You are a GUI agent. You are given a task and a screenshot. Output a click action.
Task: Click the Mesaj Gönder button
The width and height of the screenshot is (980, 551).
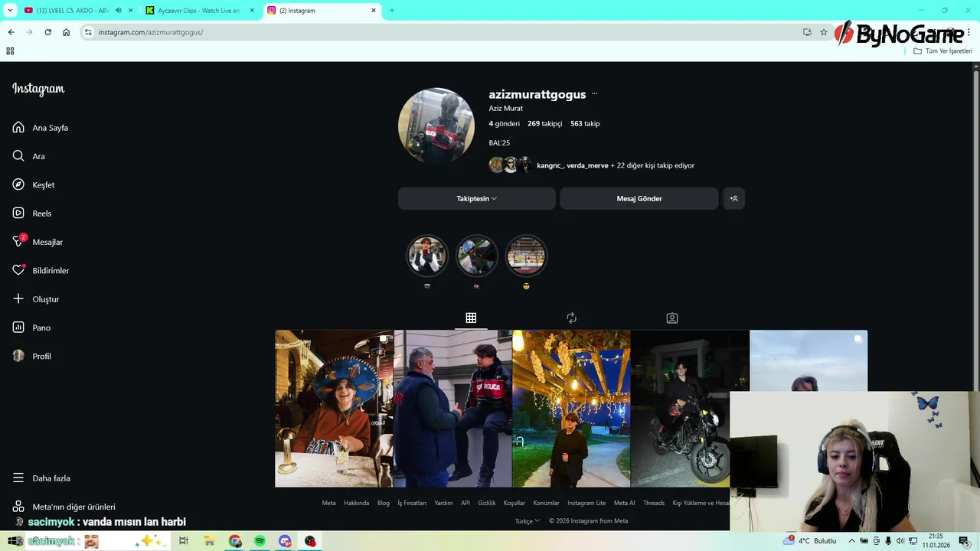tap(639, 198)
